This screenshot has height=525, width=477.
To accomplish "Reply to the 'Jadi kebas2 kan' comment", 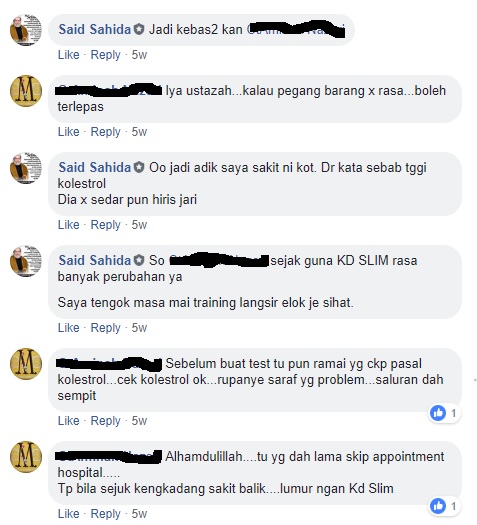I will pyautogui.click(x=105, y=55).
